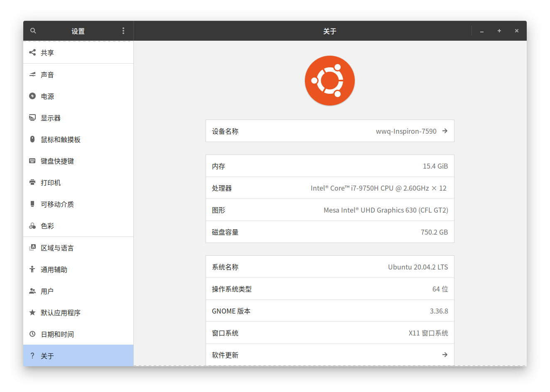Click the Power (电源) lightning icon

point(32,96)
